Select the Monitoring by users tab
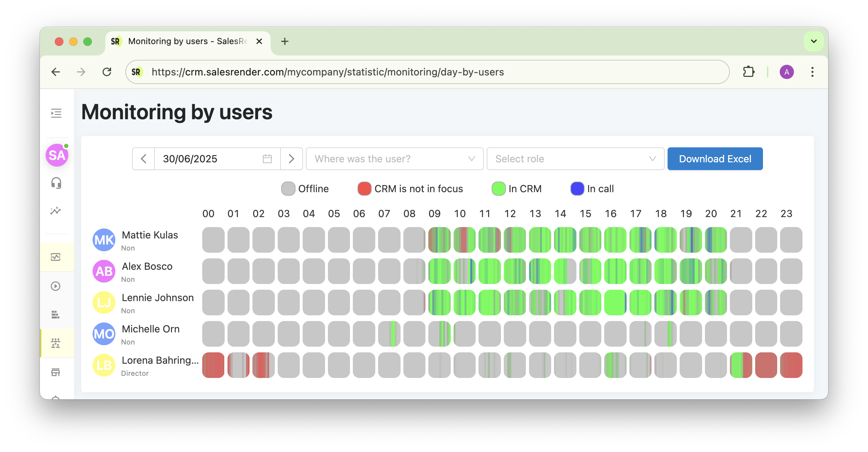 coord(188,41)
